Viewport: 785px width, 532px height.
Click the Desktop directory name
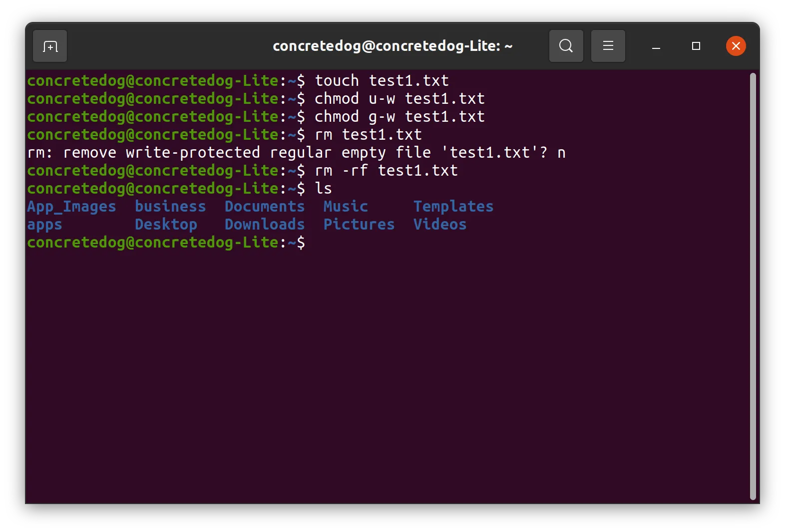[x=166, y=225]
